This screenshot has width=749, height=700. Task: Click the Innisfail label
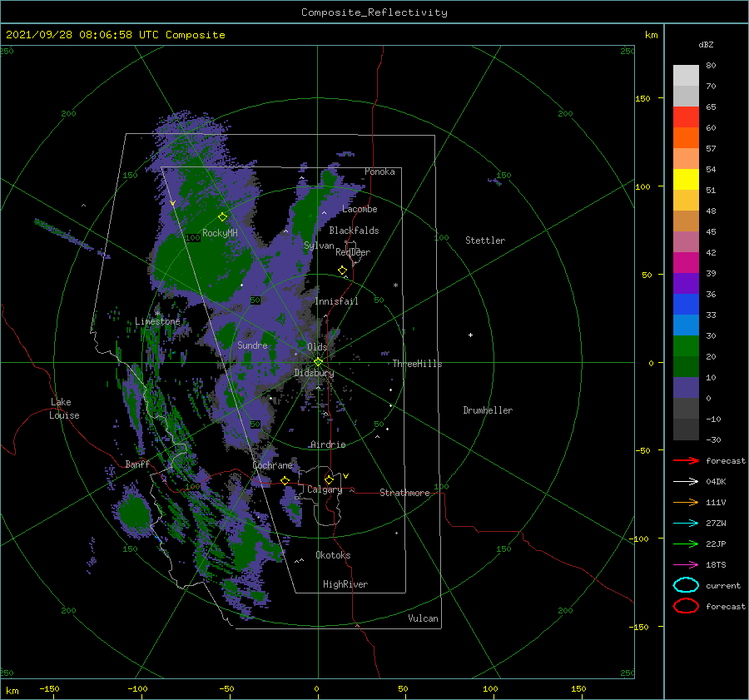tap(336, 301)
